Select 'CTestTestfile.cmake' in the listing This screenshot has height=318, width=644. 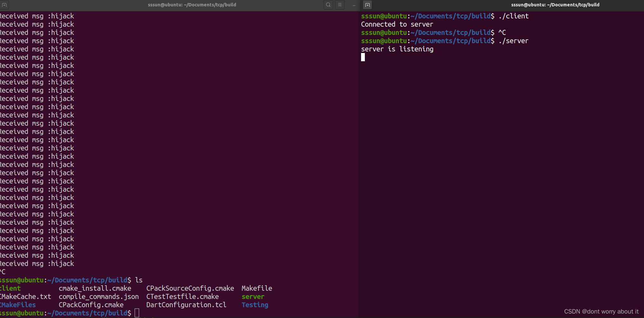coord(183,296)
